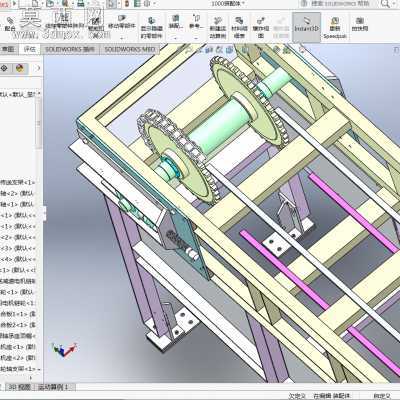This screenshot has height=400, width=400.
Task: Click the 拍快照 snapshot tool
Action: pyautogui.click(x=360, y=24)
